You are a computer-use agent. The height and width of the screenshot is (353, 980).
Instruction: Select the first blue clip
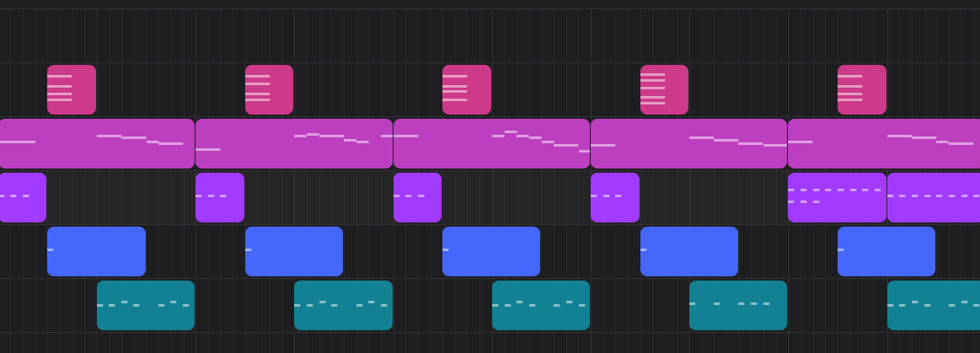pyautogui.click(x=96, y=251)
